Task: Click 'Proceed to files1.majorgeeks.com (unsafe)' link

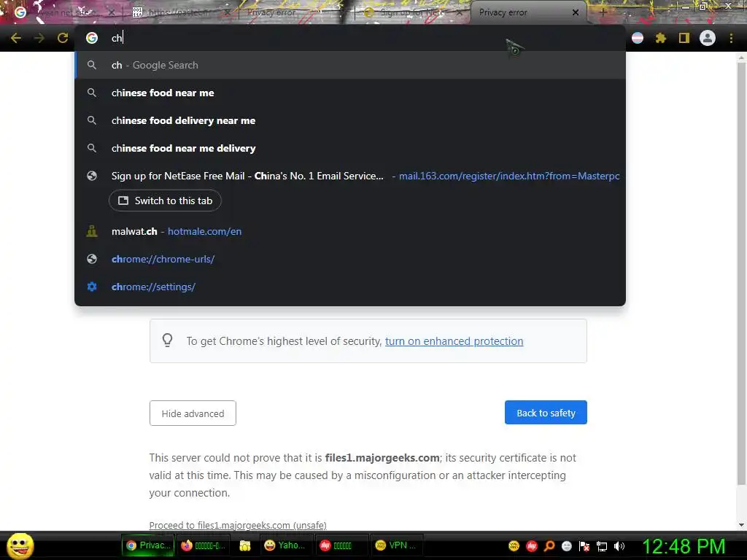Action: pos(238,525)
